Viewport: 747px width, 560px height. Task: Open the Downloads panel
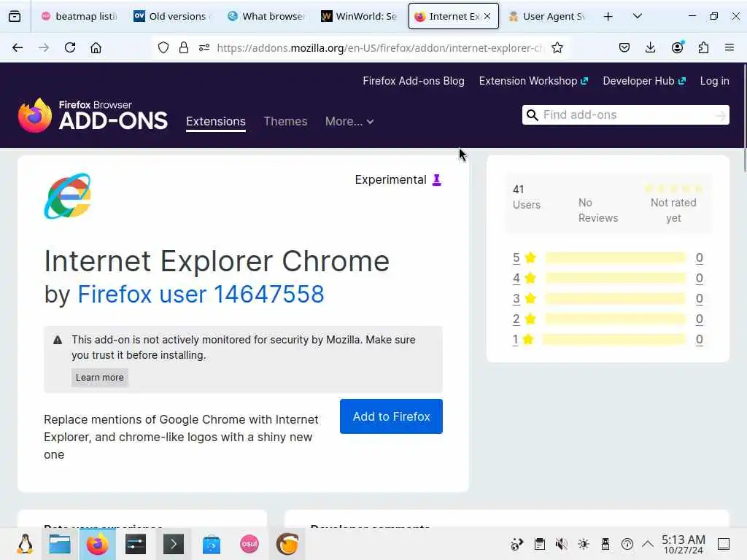(650, 47)
